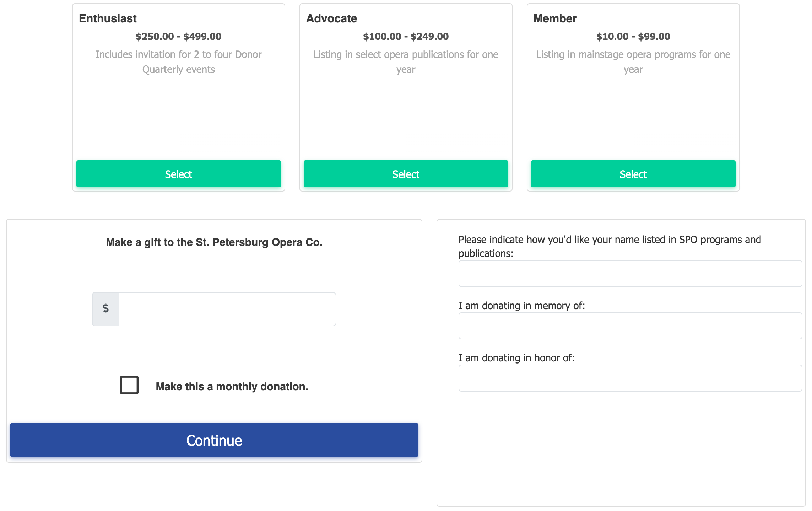Viewport: 812px width, 511px height.
Task: Click the $100.00 - $249.00 price range
Action: tap(406, 37)
